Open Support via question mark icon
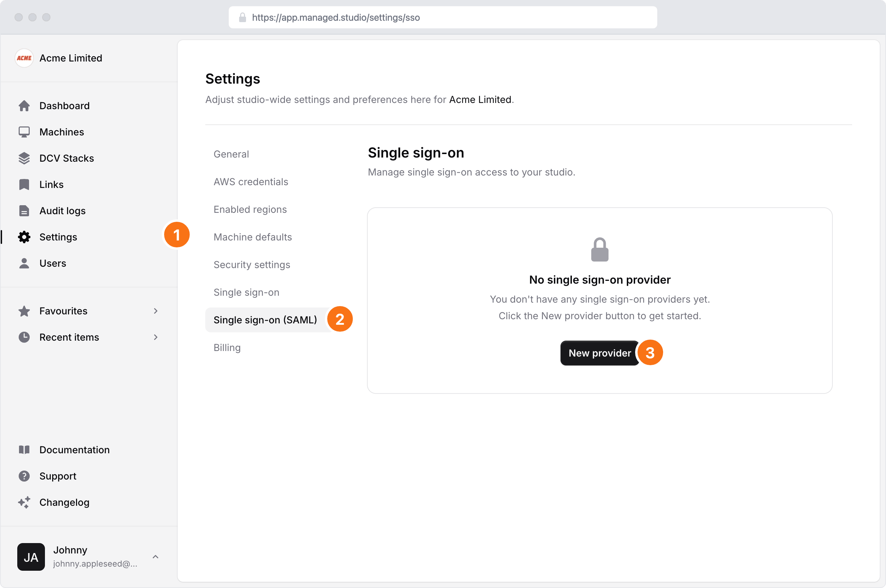886x588 pixels. 24,476
